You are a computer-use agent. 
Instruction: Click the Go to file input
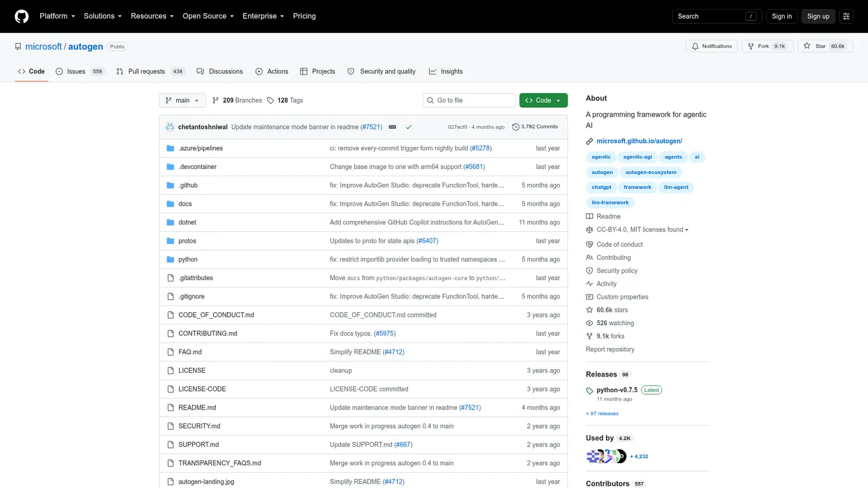469,101
